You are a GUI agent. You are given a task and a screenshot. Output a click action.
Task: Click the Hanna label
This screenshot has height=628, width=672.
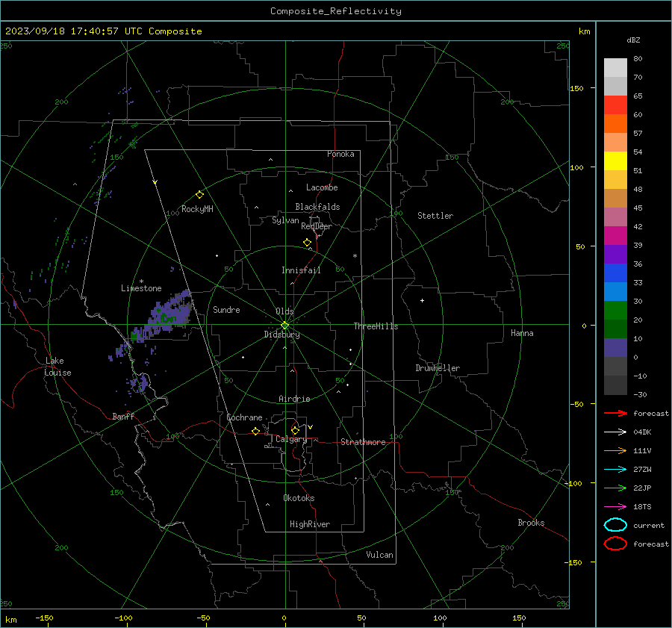click(522, 333)
